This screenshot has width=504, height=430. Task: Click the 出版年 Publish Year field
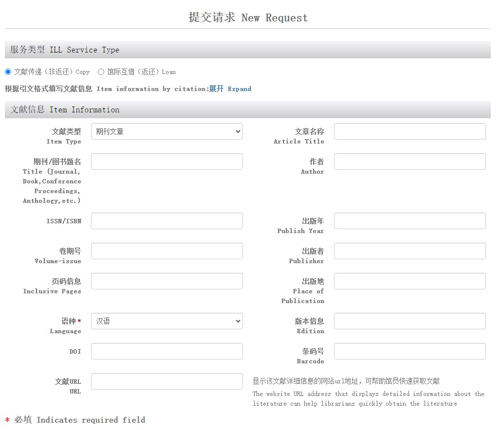(x=410, y=221)
